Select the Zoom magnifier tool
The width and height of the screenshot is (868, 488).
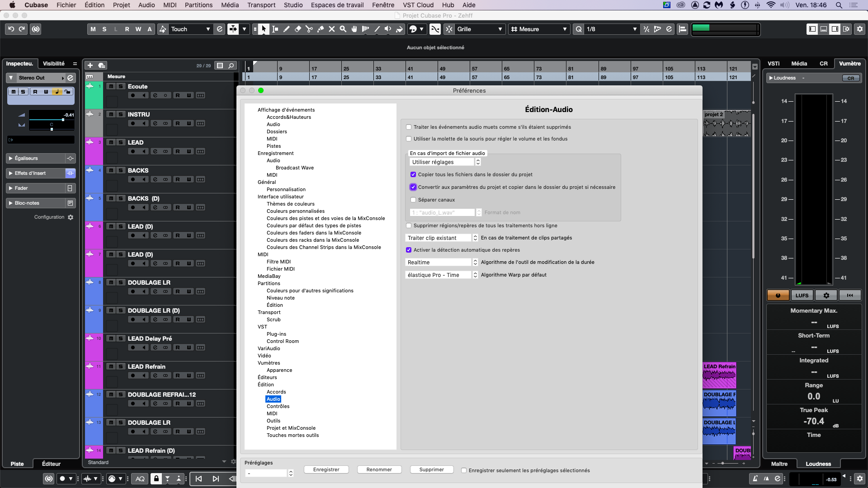343,29
